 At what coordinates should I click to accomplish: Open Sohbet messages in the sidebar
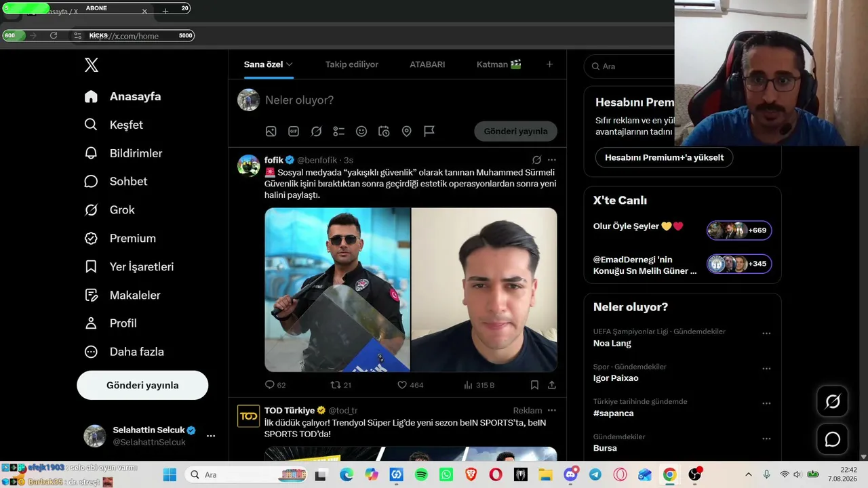click(115, 182)
